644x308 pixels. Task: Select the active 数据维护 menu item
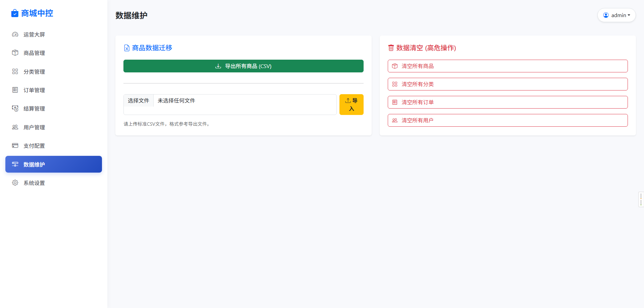pyautogui.click(x=54, y=164)
